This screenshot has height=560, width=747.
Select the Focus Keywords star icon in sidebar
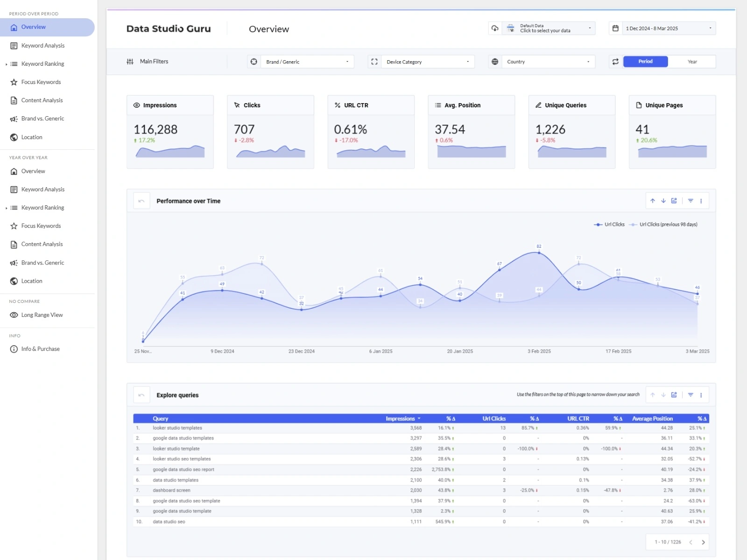click(x=14, y=82)
